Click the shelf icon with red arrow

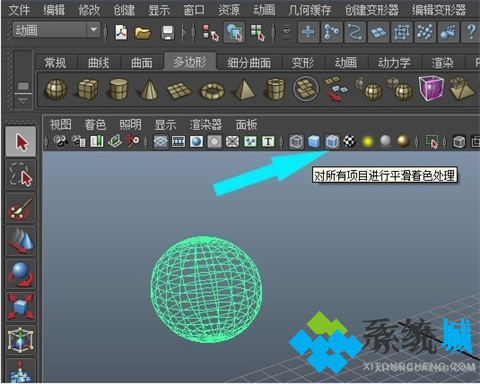(x=336, y=89)
